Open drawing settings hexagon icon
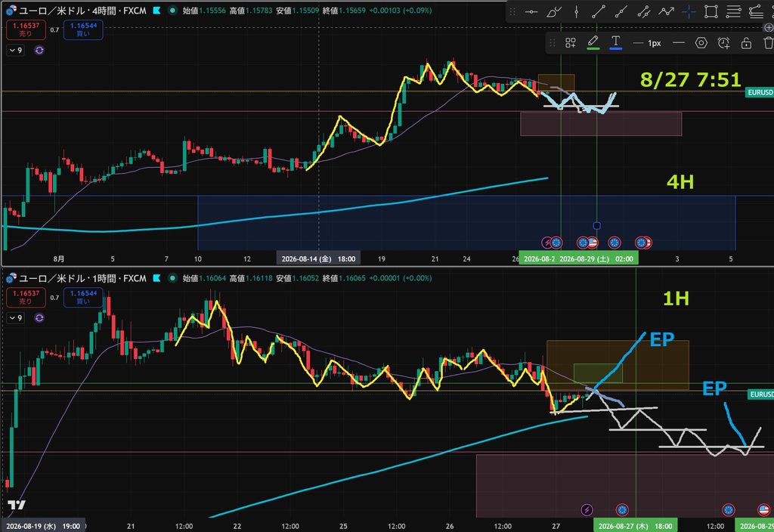Screen dimensions: 774x532 (x=701, y=43)
